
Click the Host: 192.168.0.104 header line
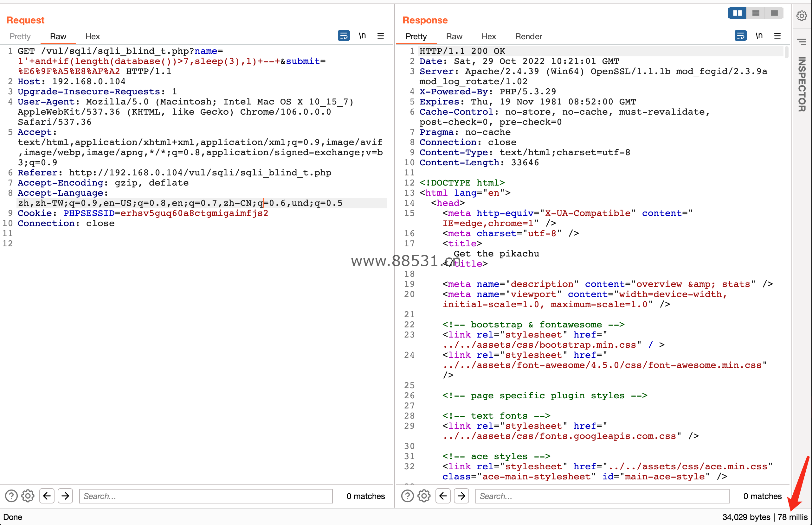[x=72, y=81]
